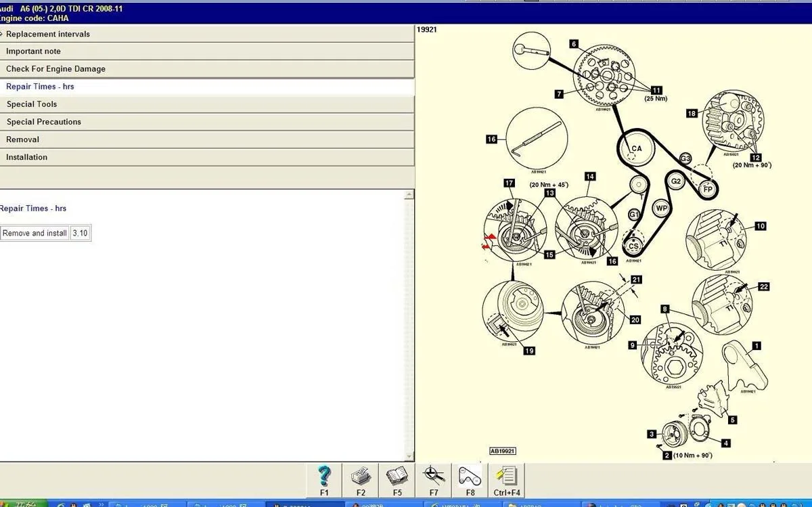The width and height of the screenshot is (812, 507).
Task: Select the F7 magnifier zoom icon
Action: 434,481
